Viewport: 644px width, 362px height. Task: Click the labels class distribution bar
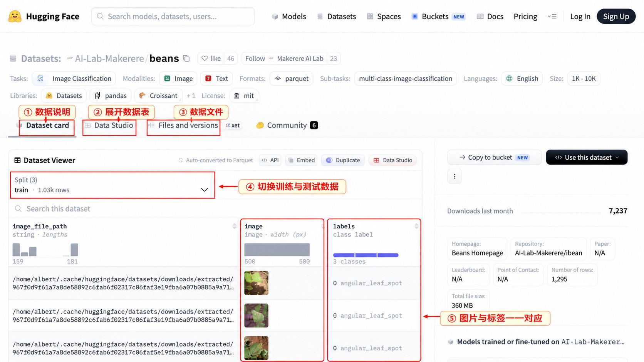[366, 255]
